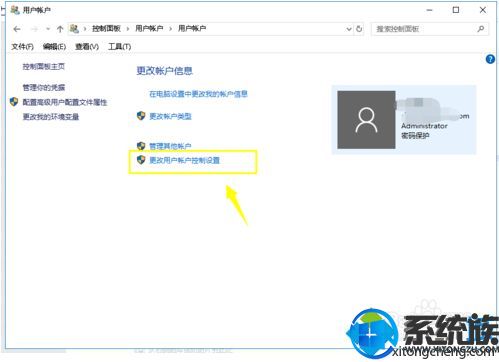Click the window title bar user icon

pos(15,10)
